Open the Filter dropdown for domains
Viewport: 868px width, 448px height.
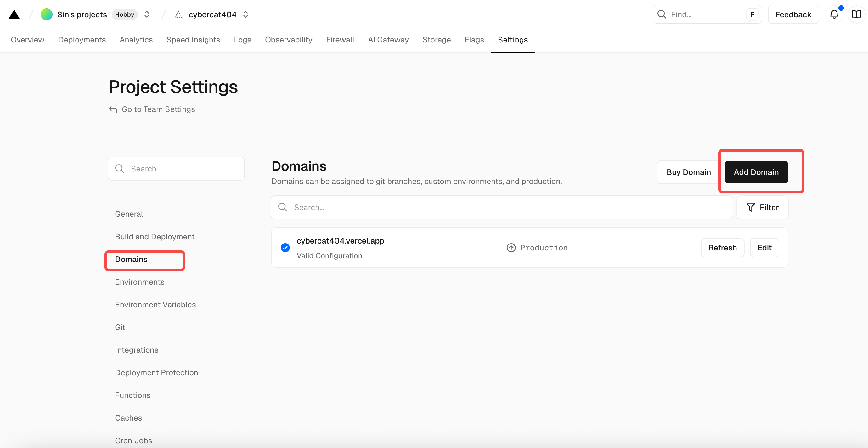762,208
